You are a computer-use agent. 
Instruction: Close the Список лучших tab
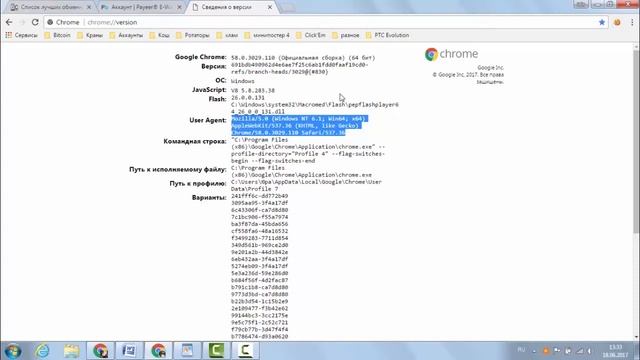89,7
